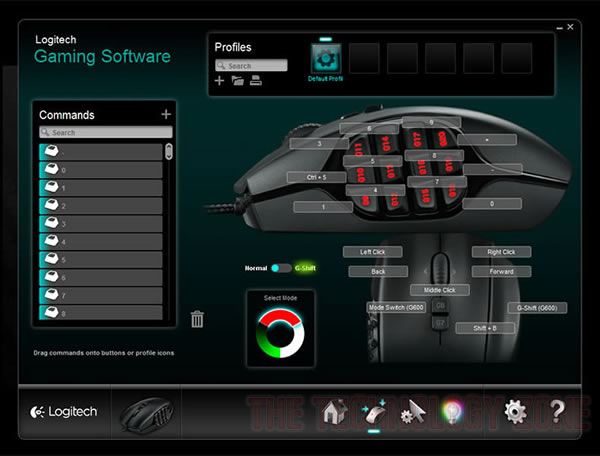Screen dimensions: 600x456
Task: Click the Back button assignment
Action: tap(378, 271)
